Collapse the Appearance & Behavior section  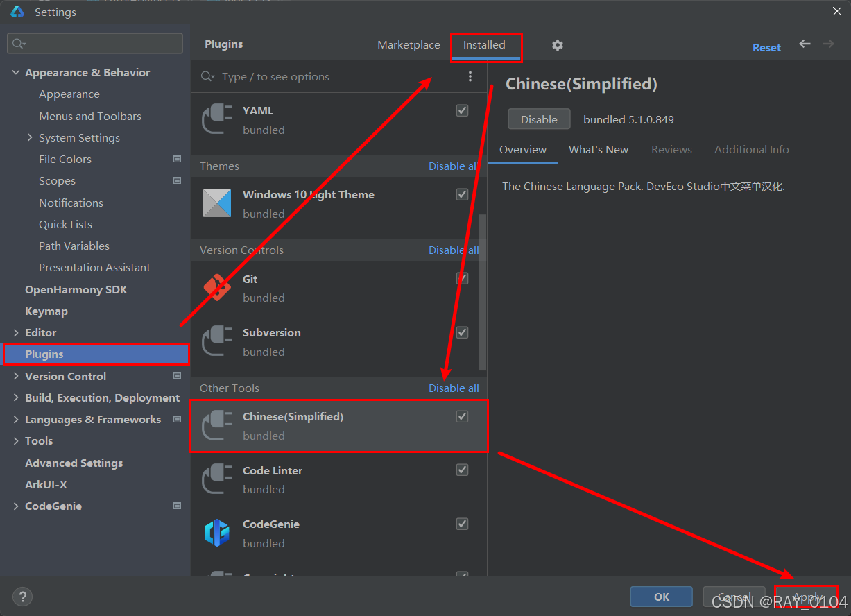(16, 72)
